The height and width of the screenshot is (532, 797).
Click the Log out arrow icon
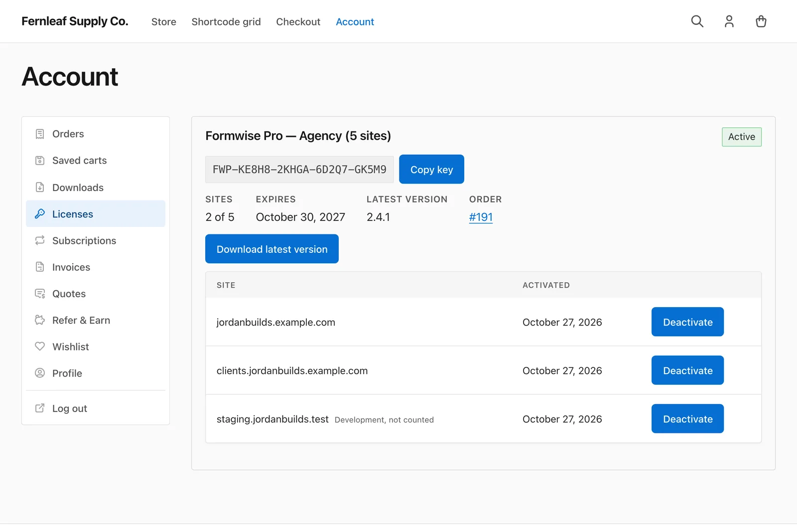(x=40, y=408)
